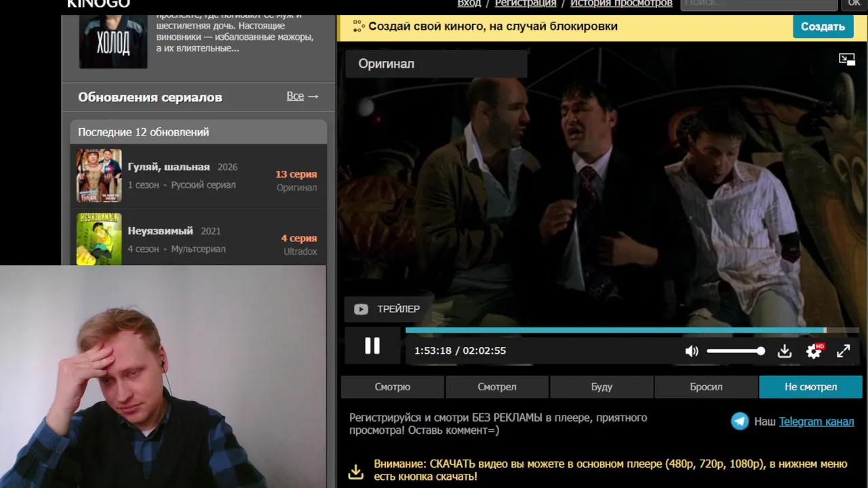The height and width of the screenshot is (488, 868).
Task: Open the Оригинал voice-over dropdown
Action: 435,64
